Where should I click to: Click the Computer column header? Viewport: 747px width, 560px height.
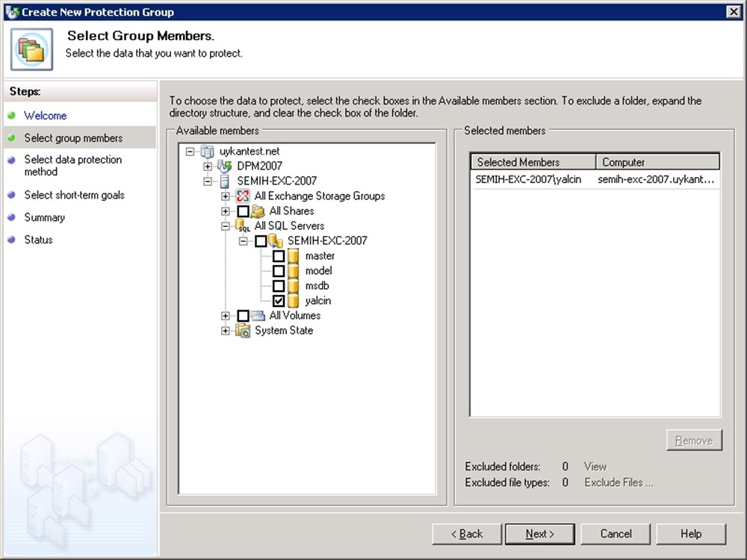[x=657, y=162]
